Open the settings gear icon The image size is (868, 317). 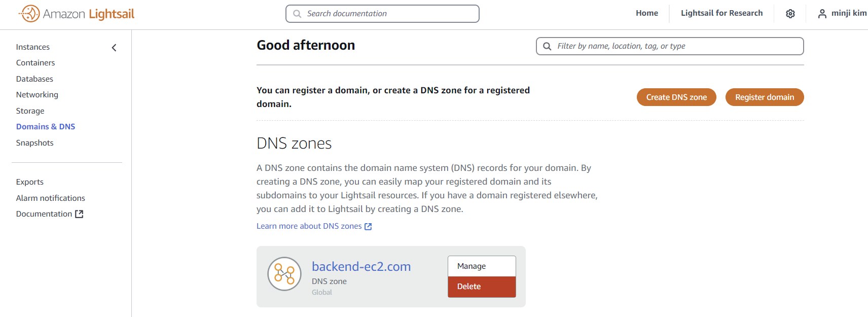pyautogui.click(x=790, y=14)
